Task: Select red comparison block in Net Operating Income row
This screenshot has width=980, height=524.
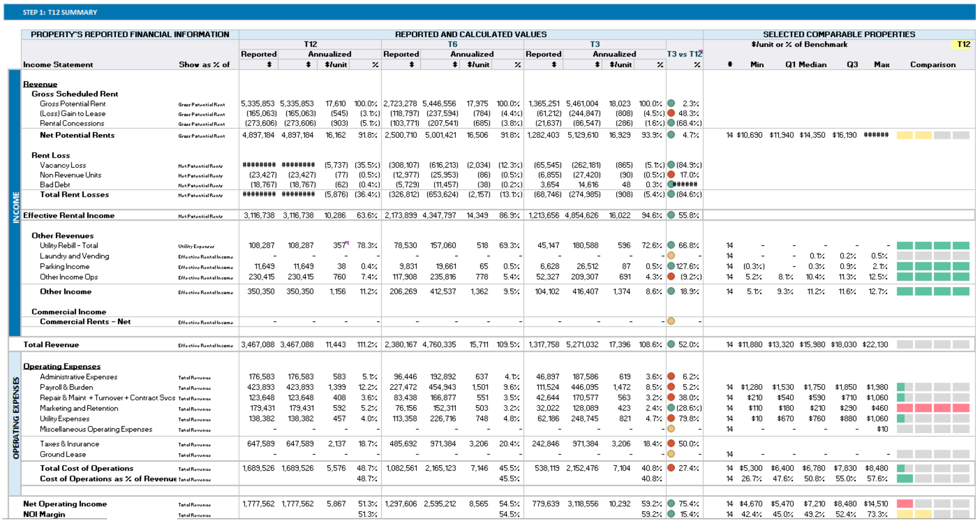Action: point(905,504)
